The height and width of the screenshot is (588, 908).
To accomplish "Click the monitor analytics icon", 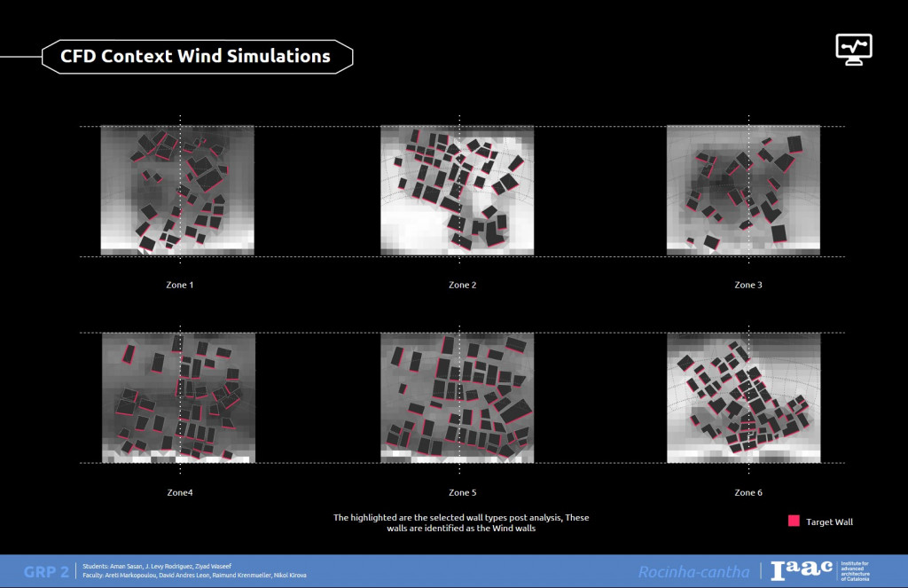I will pos(854,48).
